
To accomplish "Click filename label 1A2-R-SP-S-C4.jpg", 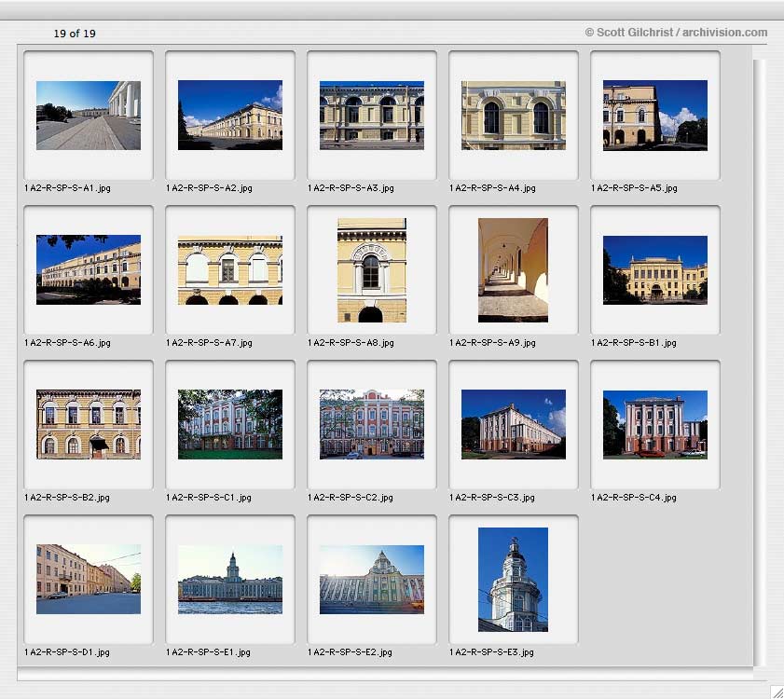I will coord(634,498).
